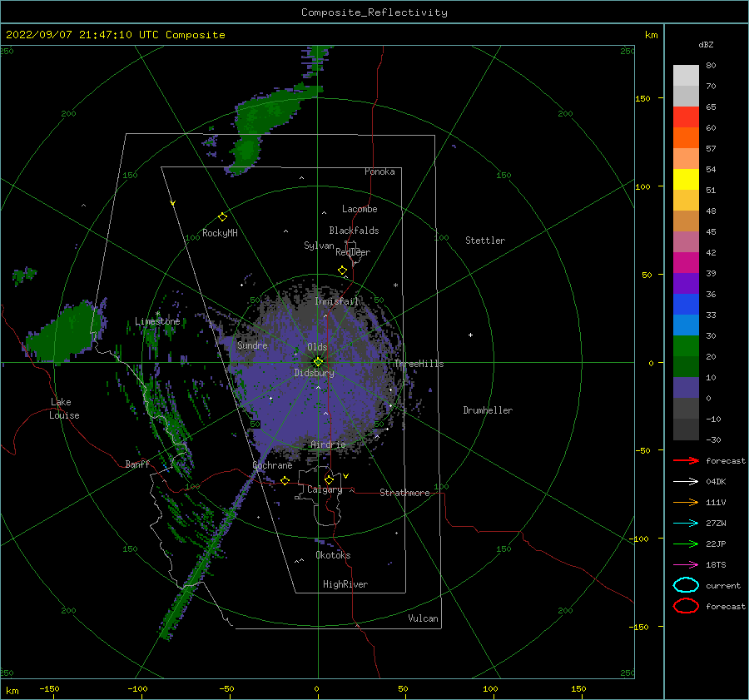The width and height of the screenshot is (749, 700).
Task: Select the bright green 30 dBZ color band
Action: (686, 345)
